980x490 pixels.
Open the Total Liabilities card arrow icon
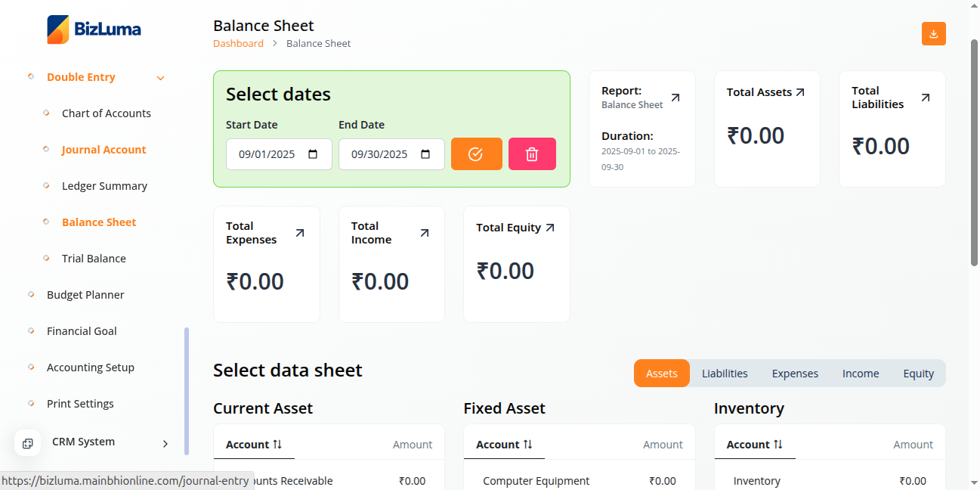[925, 98]
